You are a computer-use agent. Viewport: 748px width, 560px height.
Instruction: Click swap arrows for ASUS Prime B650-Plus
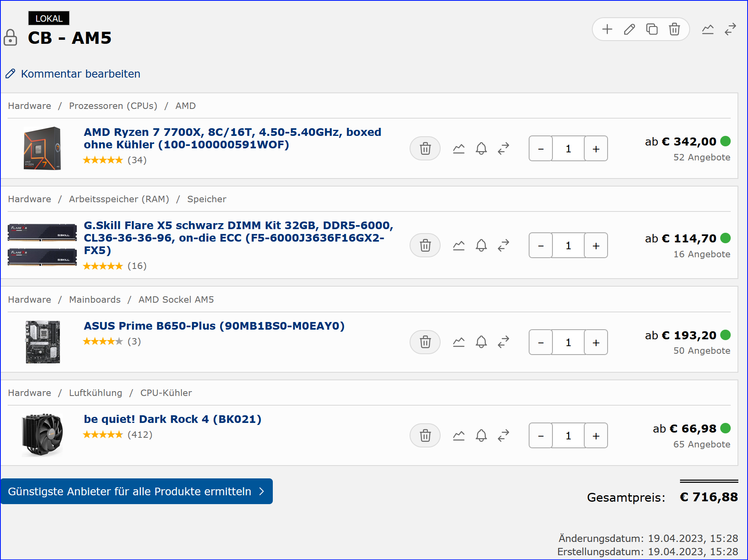[x=503, y=342]
